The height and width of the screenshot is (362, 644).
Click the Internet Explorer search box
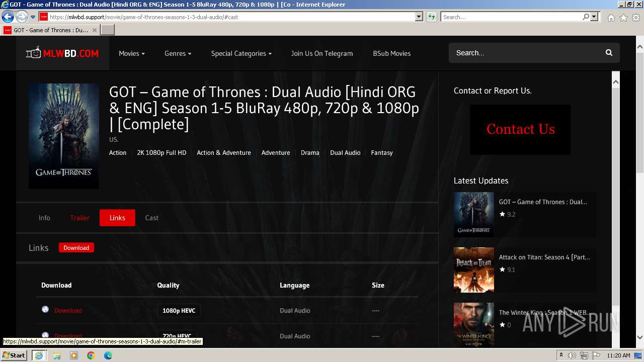click(x=511, y=17)
